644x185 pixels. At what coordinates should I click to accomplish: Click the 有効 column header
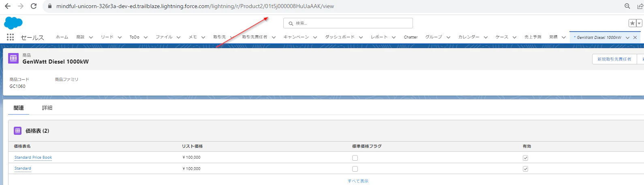tap(527, 146)
